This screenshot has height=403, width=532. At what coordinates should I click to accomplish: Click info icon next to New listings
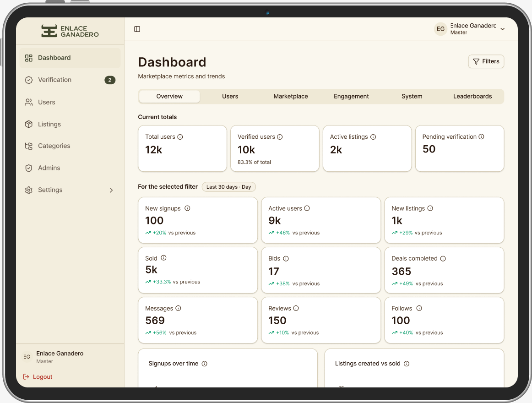[430, 208]
